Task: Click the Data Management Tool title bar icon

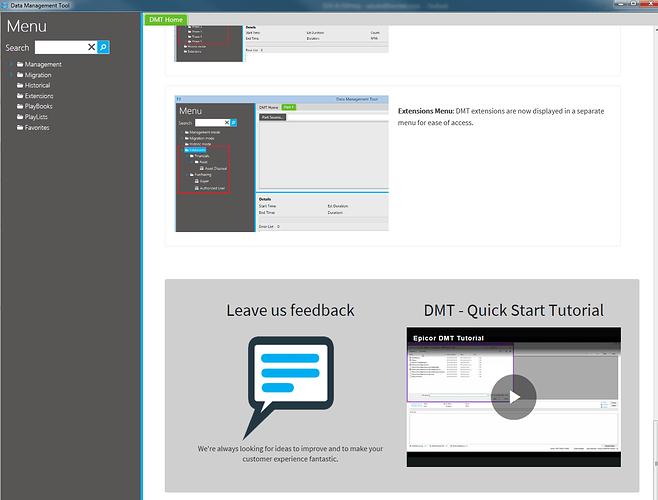Action: coord(5,5)
